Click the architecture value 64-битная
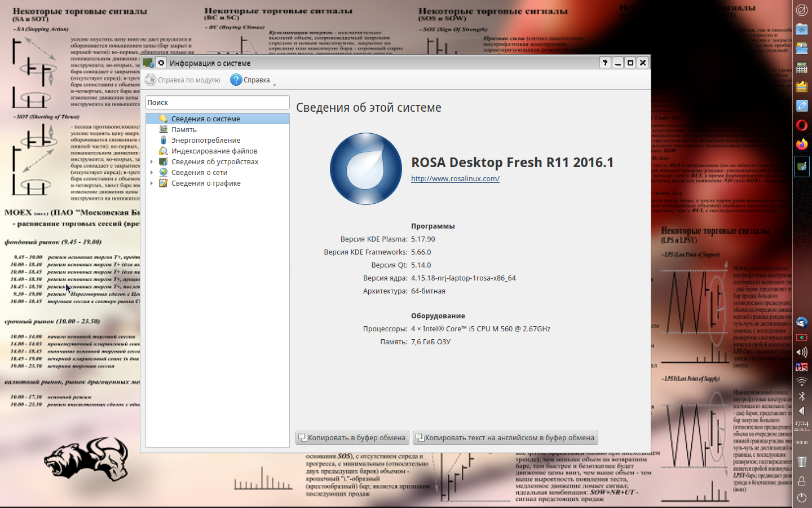Image resolution: width=812 pixels, height=508 pixels. coord(428,291)
